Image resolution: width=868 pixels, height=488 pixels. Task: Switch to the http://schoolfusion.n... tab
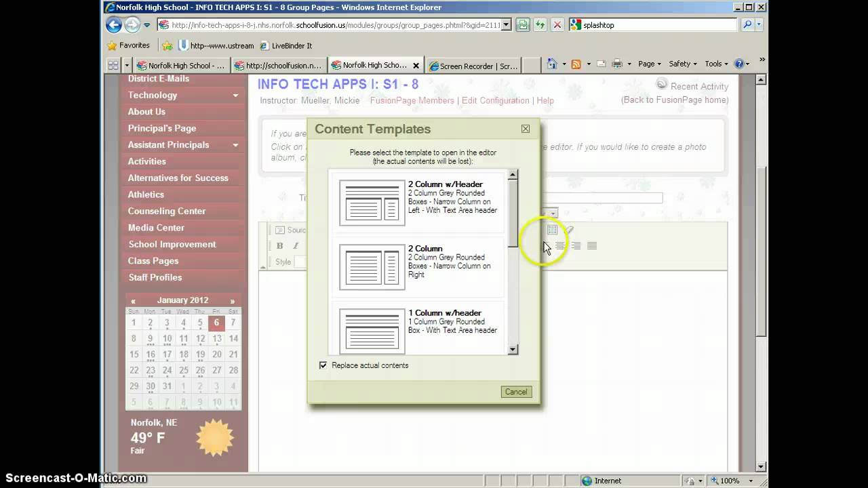tap(278, 66)
